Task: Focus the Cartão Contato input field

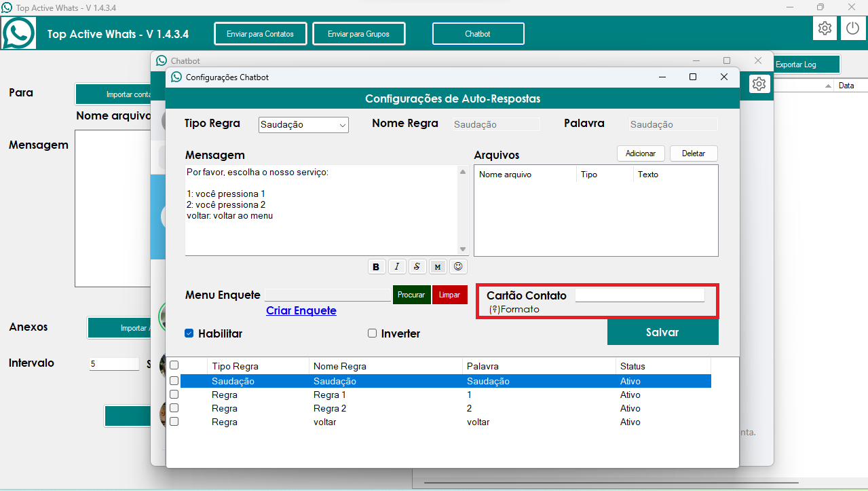Action: click(x=640, y=295)
